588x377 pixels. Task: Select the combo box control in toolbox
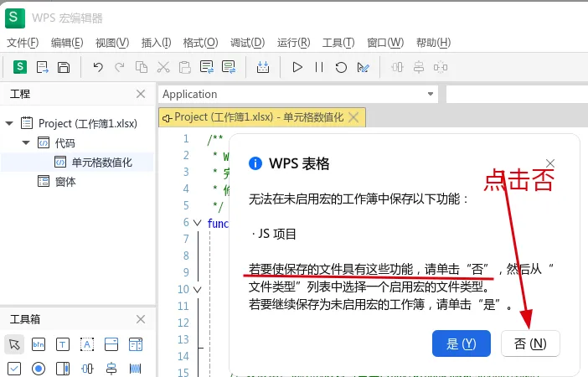pyautogui.click(x=111, y=344)
